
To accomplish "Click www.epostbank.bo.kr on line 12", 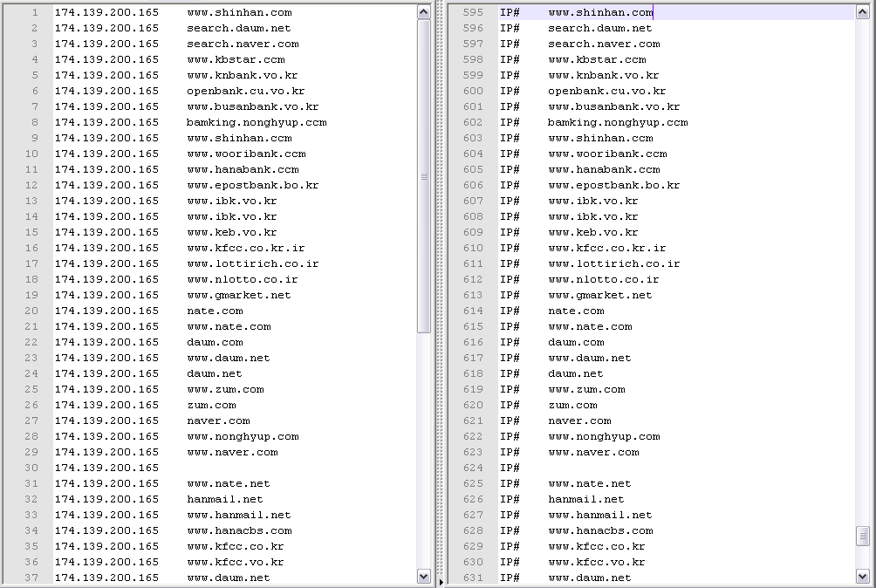I will 252,185.
